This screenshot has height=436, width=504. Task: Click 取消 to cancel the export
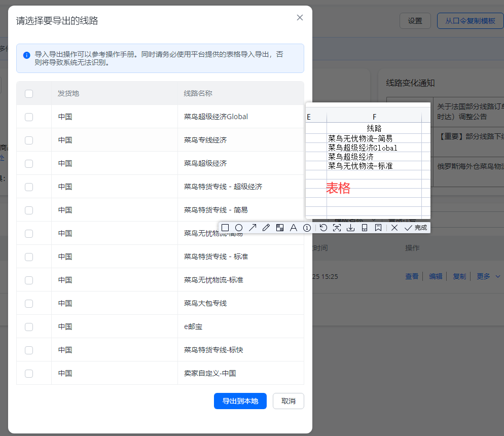pos(289,401)
